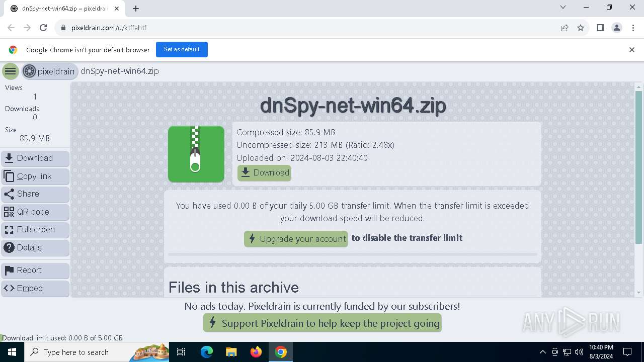
Task: Bookmark this page with the star icon
Action: 581,28
